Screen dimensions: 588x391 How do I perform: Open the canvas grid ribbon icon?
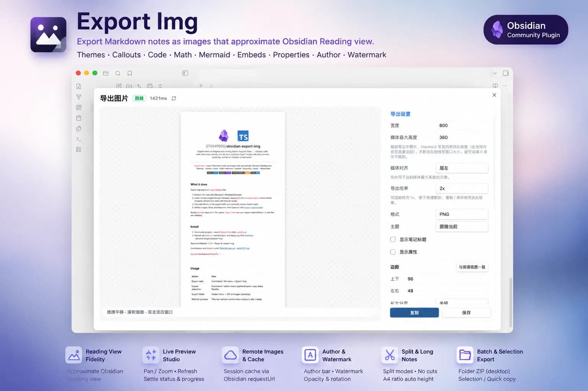[78, 107]
